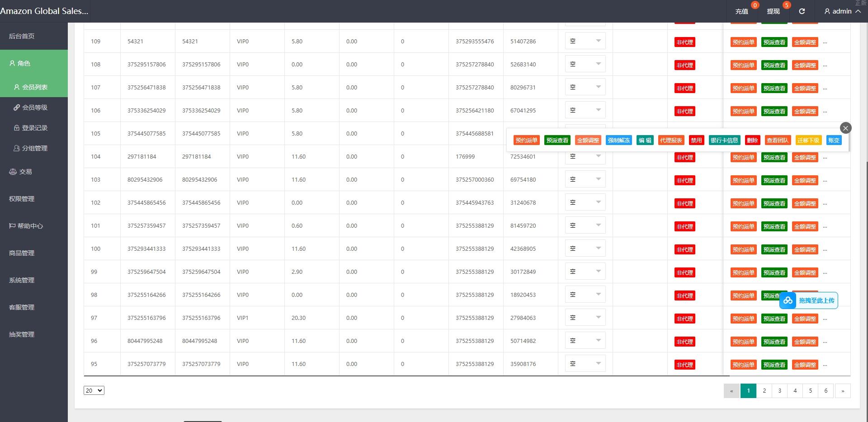Image resolution: width=868 pixels, height=422 pixels.
Task: Click the red 删除 button in popup
Action: (x=752, y=140)
